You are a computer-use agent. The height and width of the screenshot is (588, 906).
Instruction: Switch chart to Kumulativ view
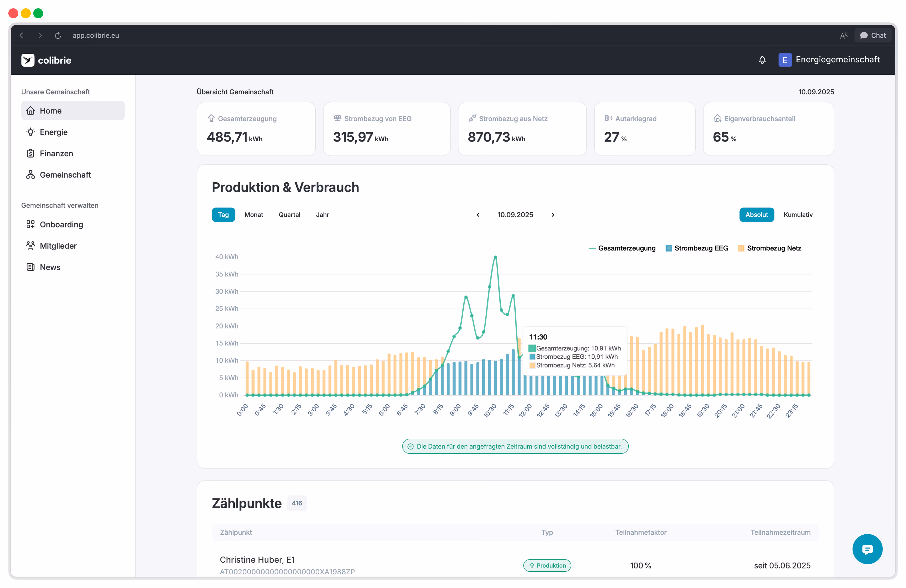pos(798,214)
